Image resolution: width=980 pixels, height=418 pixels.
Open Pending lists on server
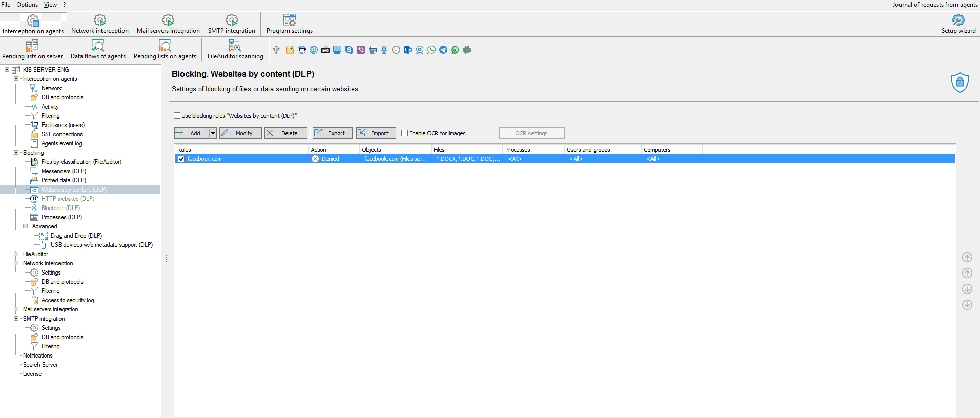tap(32, 50)
